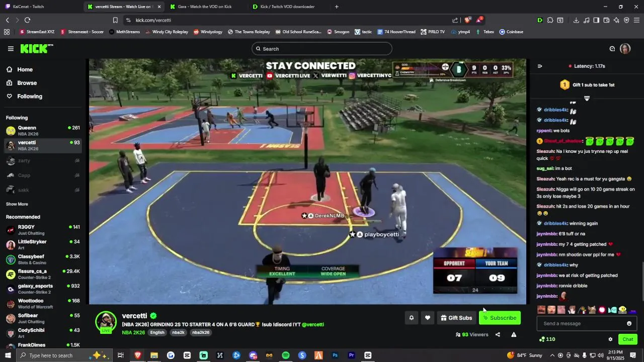This screenshot has width=644, height=362.
Task: Open a new browser tab
Action: tap(337, 7)
